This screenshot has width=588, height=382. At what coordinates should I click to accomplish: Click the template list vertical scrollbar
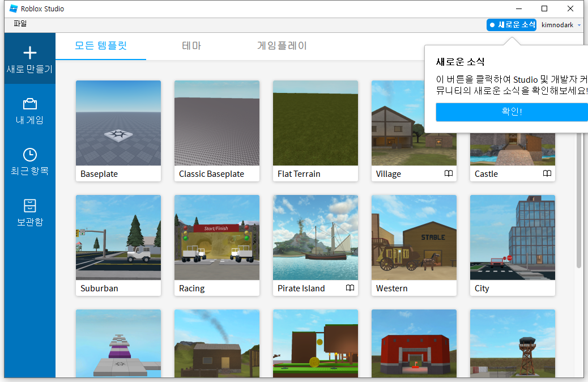point(580,201)
